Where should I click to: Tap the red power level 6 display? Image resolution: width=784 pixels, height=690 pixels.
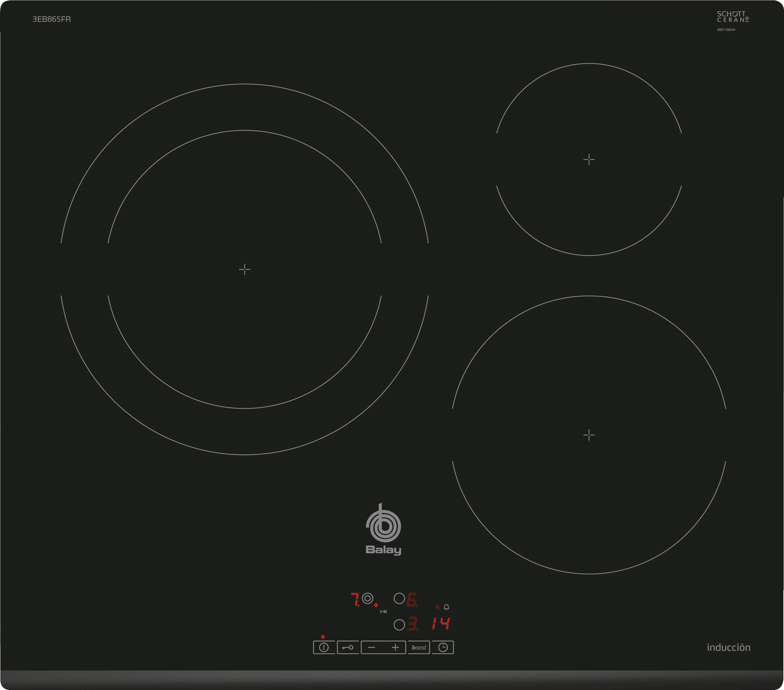pyautogui.click(x=412, y=599)
